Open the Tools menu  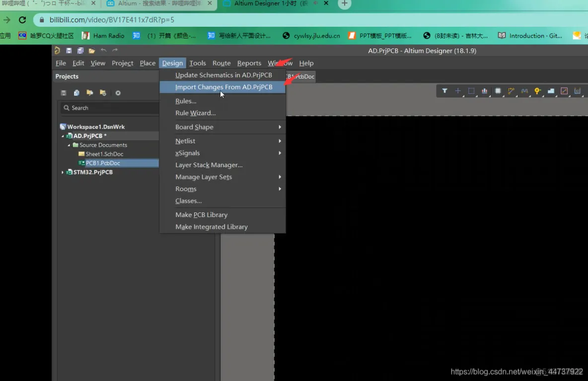tap(198, 63)
